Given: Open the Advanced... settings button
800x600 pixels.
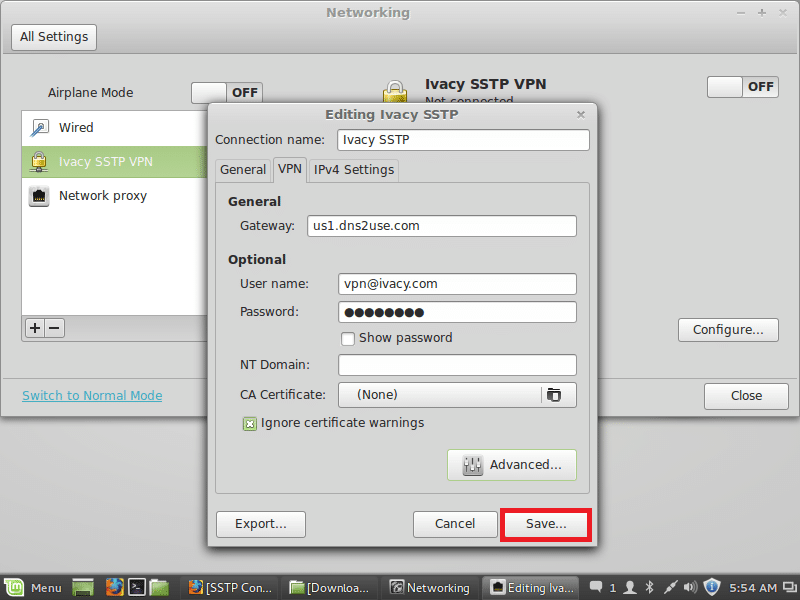Looking at the screenshot, I should [x=512, y=465].
